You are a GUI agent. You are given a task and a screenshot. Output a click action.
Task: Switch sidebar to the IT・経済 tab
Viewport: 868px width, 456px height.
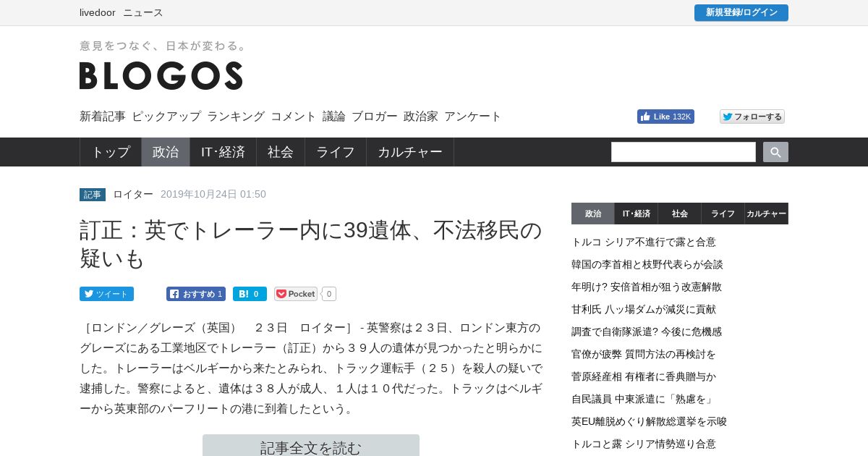[x=637, y=214]
